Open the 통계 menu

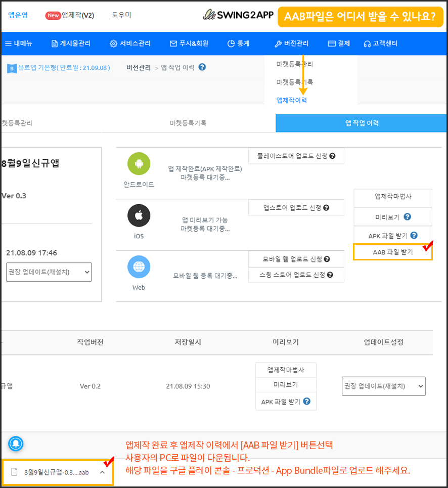[238, 43]
